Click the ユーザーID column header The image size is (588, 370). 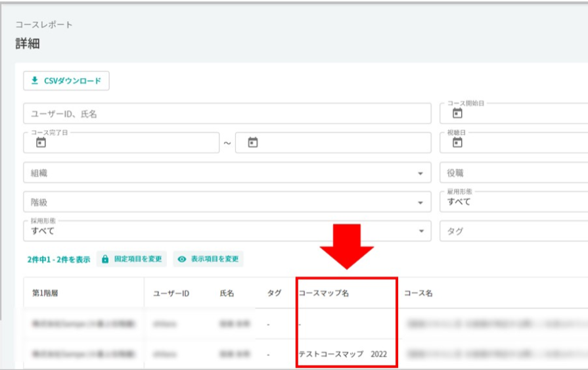171,293
